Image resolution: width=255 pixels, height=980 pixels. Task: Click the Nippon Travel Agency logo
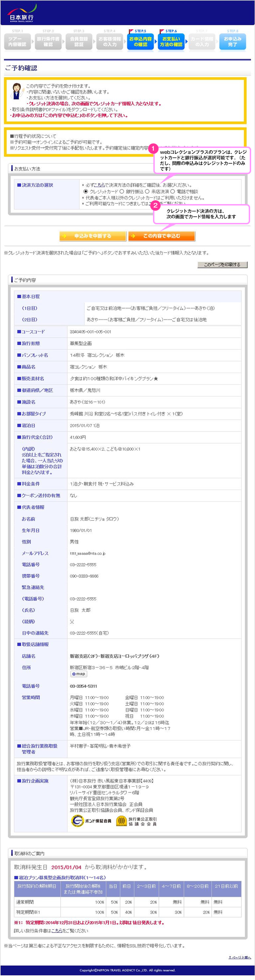pos(22,14)
